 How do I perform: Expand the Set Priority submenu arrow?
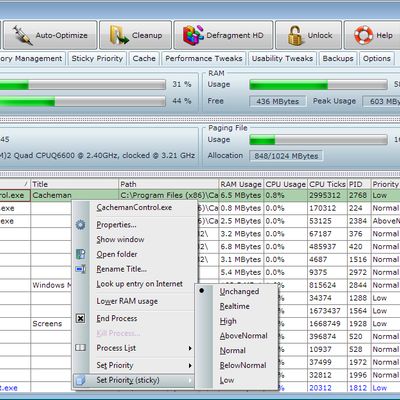[190, 365]
